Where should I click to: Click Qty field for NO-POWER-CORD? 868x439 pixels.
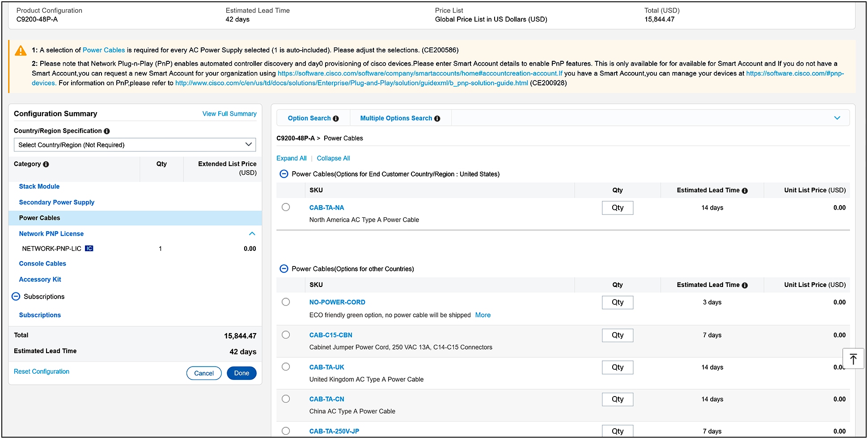point(618,303)
